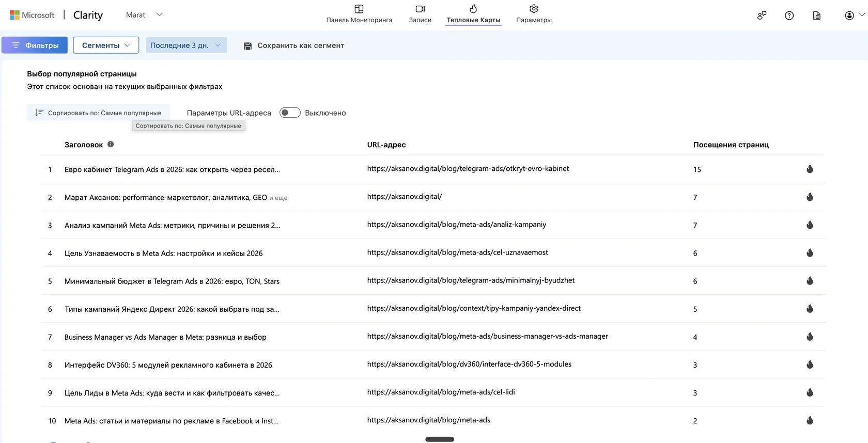Image resolution: width=868 pixels, height=443 pixels.
Task: Select title 'Цель Узнаваемость в Meta Ads'
Action: pos(163,253)
